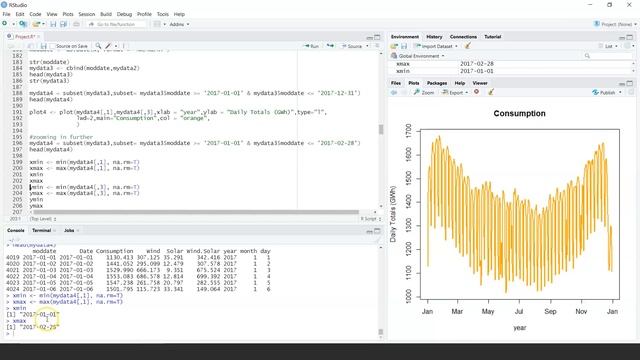Click the workspace panes grid icon

pyautogui.click(x=157, y=24)
